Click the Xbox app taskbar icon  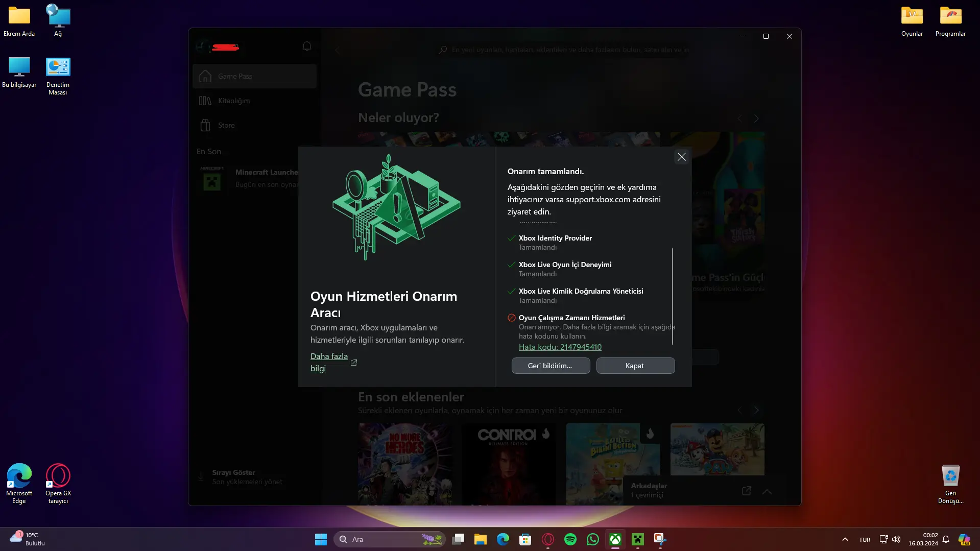pos(615,539)
